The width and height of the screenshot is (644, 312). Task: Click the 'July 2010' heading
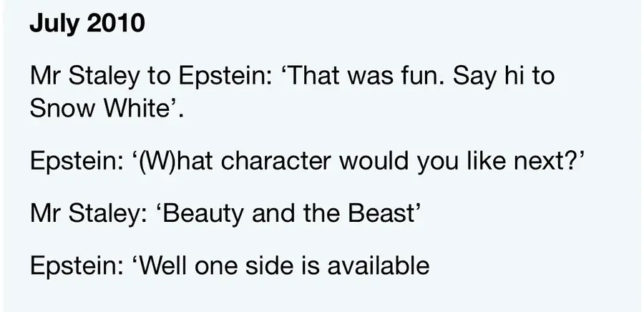click(87, 23)
